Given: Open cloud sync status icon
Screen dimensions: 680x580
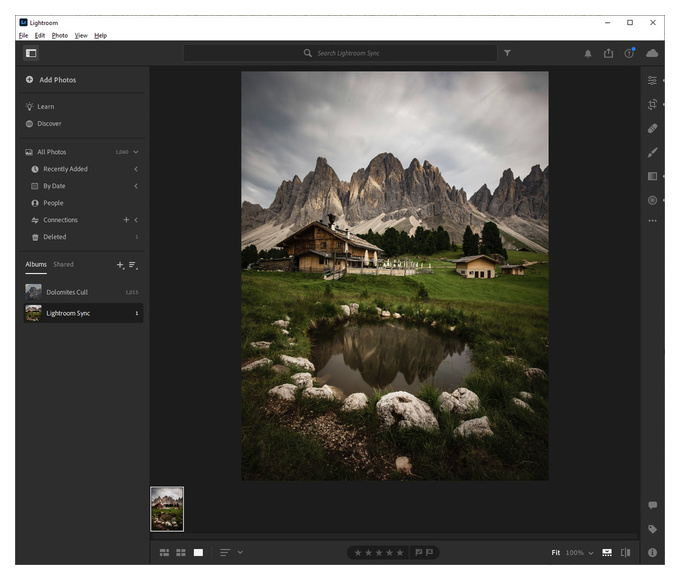Looking at the screenshot, I should click(x=652, y=53).
